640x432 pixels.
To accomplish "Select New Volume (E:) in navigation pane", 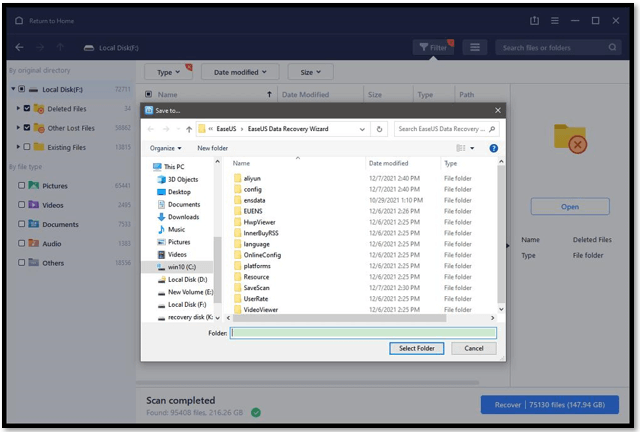I will [185, 292].
